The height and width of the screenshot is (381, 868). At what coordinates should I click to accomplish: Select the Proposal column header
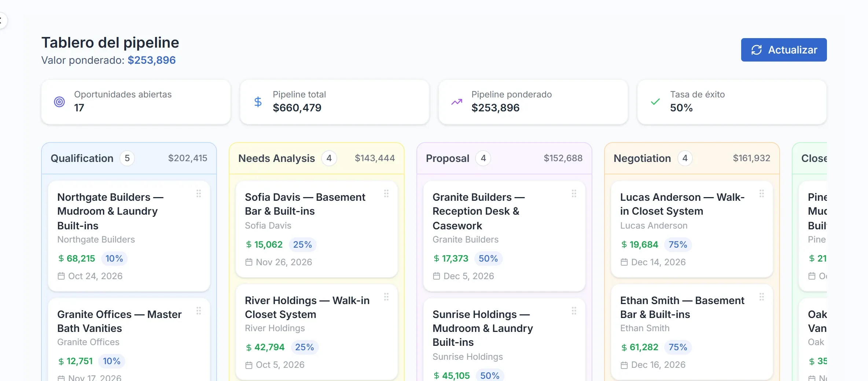click(504, 158)
